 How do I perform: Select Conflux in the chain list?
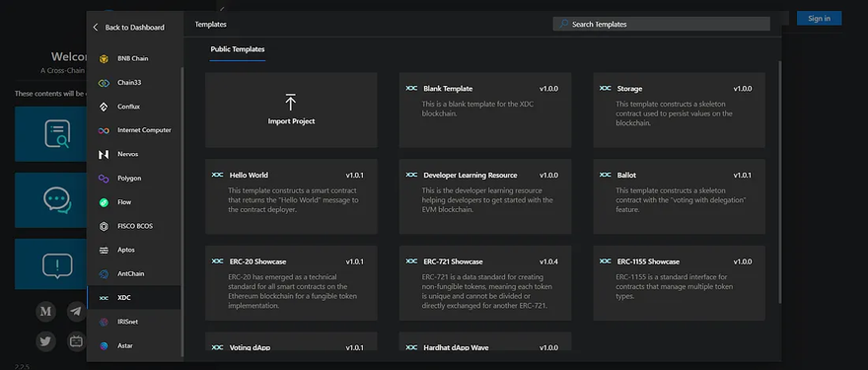tap(134, 107)
